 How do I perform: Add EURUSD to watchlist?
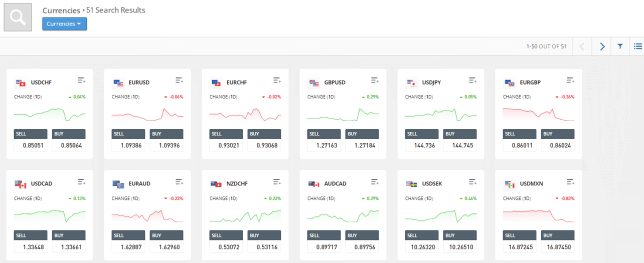pos(180,80)
